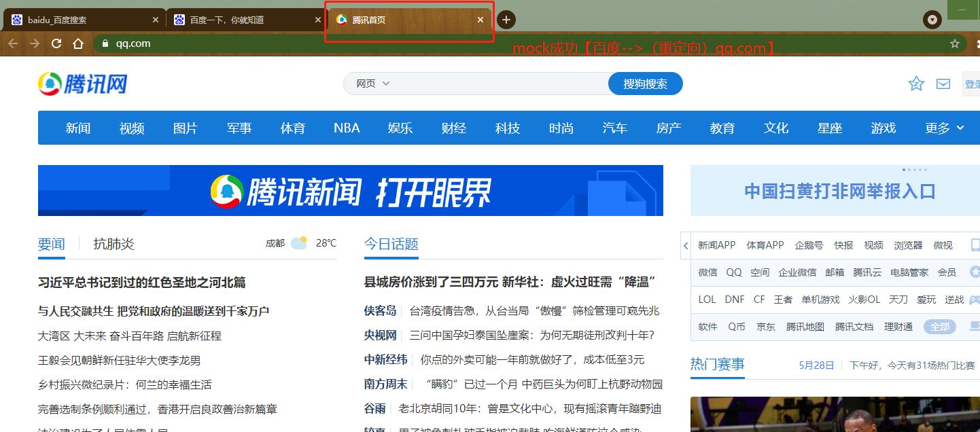The height and width of the screenshot is (432, 980).
Task: Click left arrow of the app shortcuts panel
Action: 686,245
